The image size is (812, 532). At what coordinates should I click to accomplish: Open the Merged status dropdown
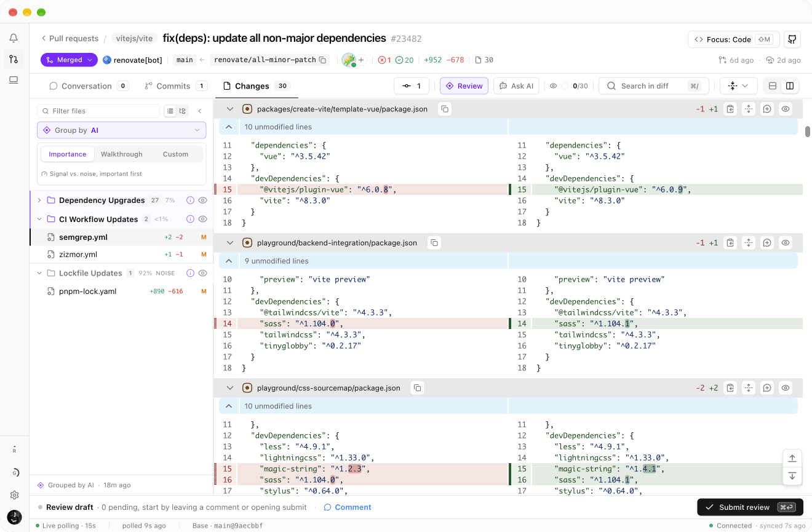coord(69,60)
